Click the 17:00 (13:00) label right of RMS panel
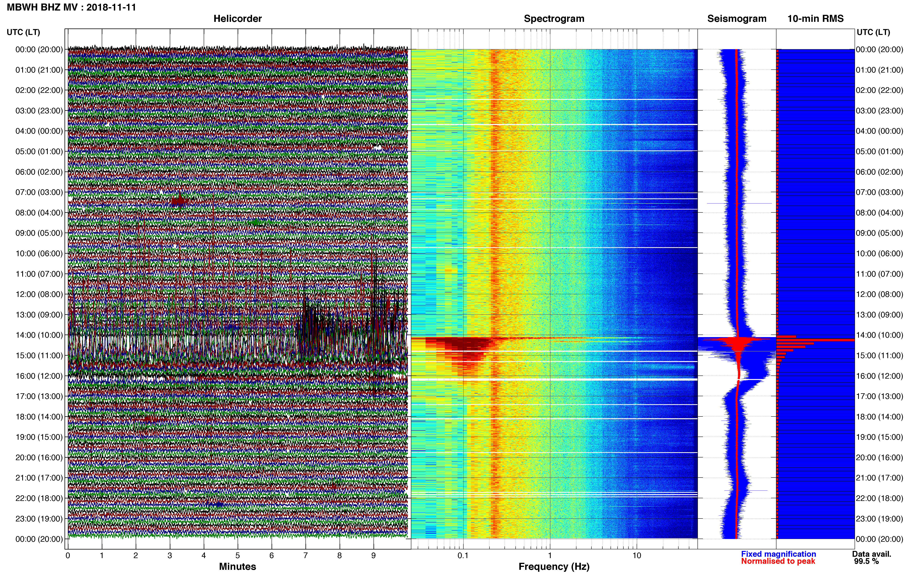The image size is (924, 578). coord(879,396)
